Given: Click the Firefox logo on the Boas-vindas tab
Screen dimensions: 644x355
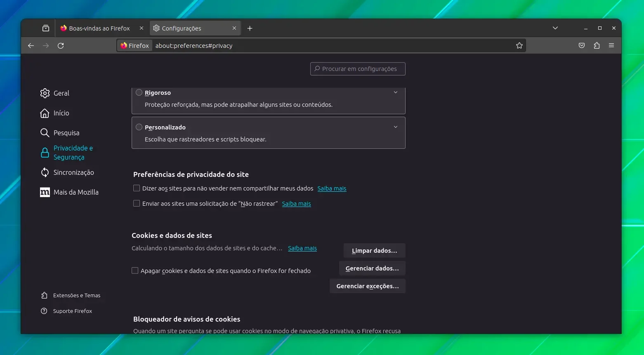Looking at the screenshot, I should [64, 28].
